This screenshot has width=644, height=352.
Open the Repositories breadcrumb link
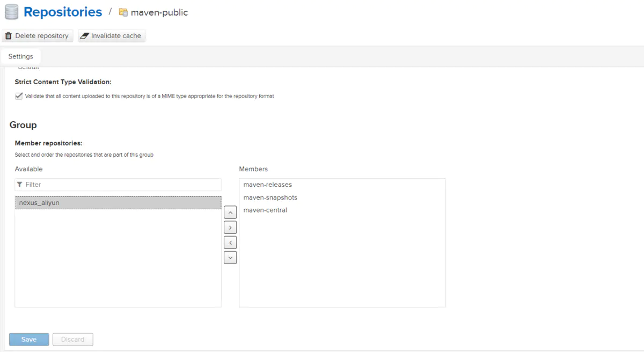coord(63,12)
